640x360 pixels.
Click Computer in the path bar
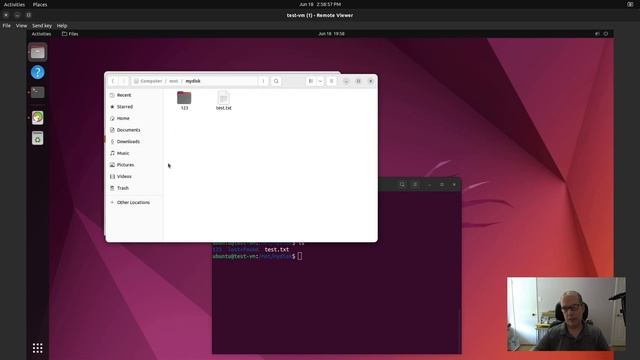(151, 81)
